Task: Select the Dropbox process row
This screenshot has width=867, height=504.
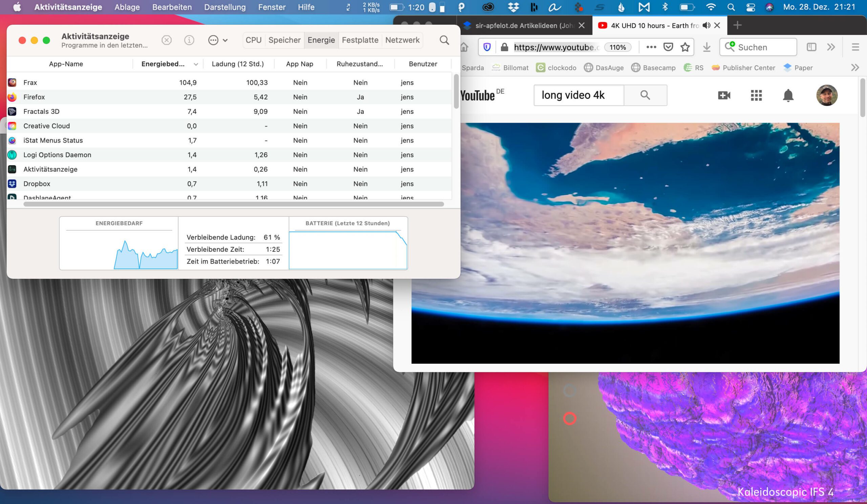Action: point(229,184)
